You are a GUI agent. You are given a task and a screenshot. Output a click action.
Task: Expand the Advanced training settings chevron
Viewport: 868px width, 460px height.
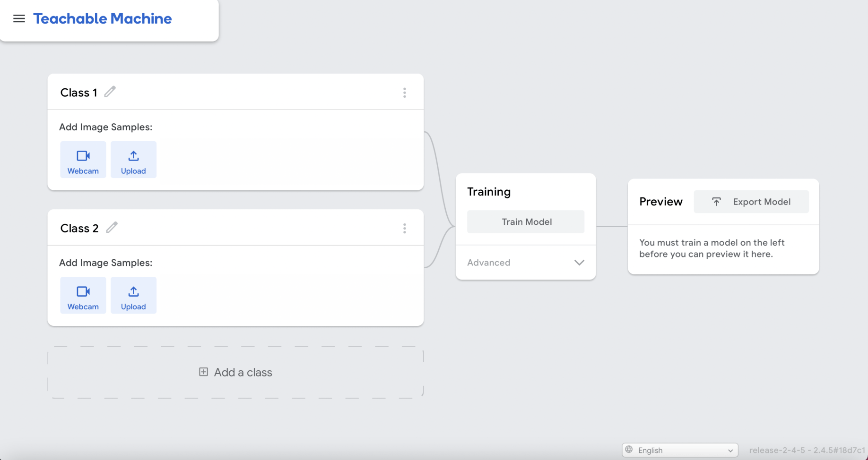579,263
